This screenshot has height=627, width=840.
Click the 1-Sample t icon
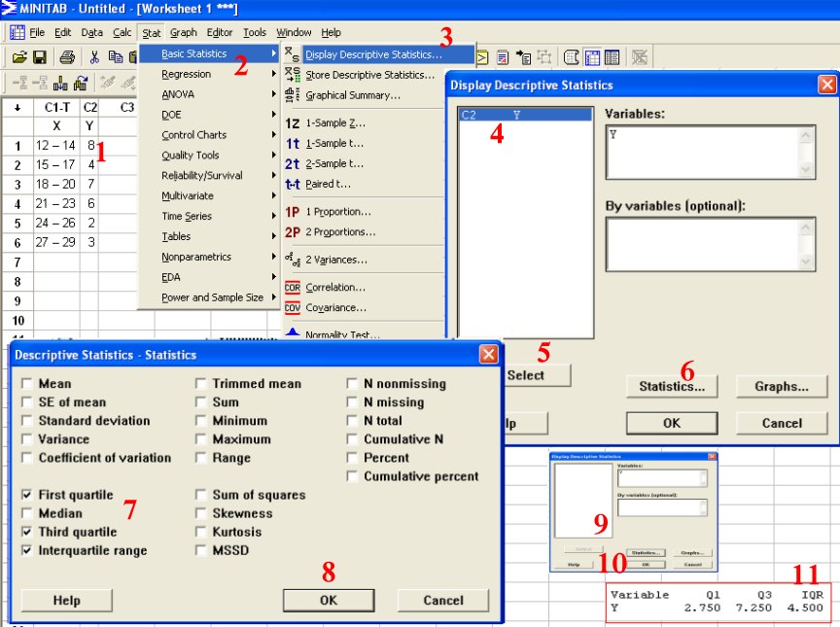click(x=292, y=144)
